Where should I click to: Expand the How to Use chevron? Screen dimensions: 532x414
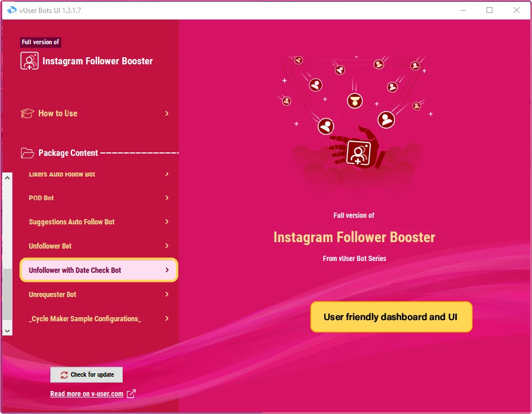tap(167, 113)
